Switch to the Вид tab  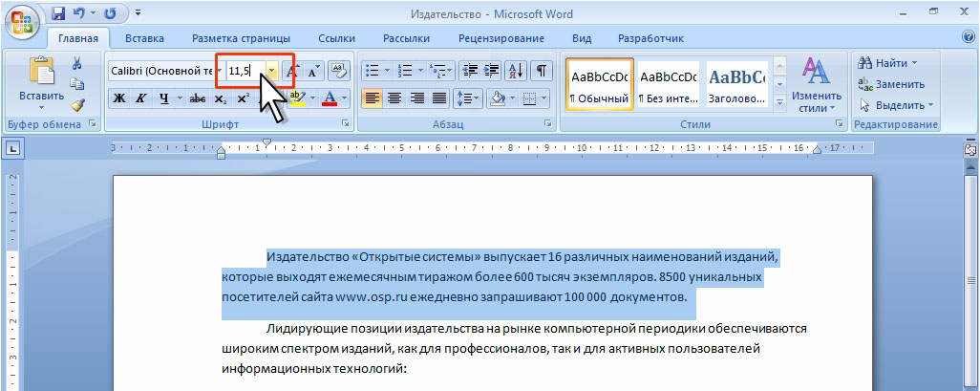pyautogui.click(x=582, y=38)
